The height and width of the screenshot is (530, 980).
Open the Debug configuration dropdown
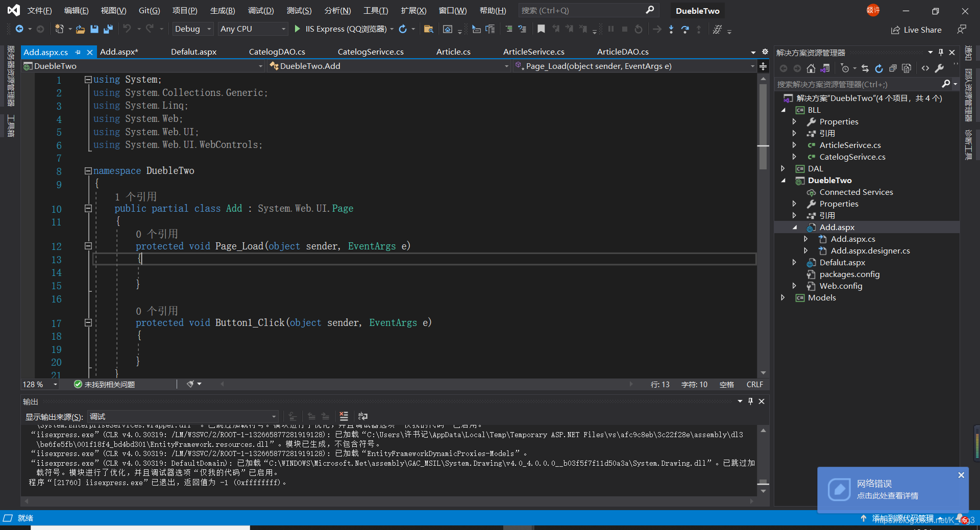192,29
